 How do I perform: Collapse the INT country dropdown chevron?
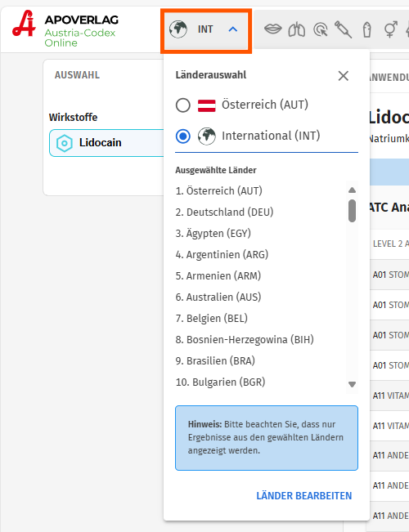coord(232,29)
